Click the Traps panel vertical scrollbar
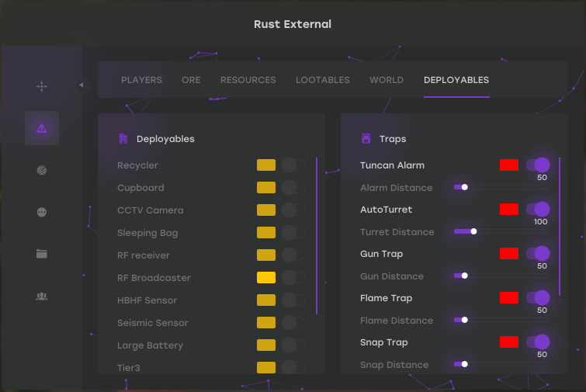Screen dimensions: 586x392 pyautogui.click(x=560, y=227)
